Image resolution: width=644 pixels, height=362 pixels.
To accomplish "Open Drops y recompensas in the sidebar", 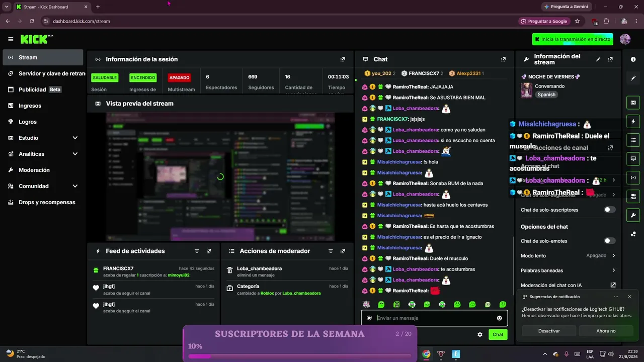I will (43, 202).
